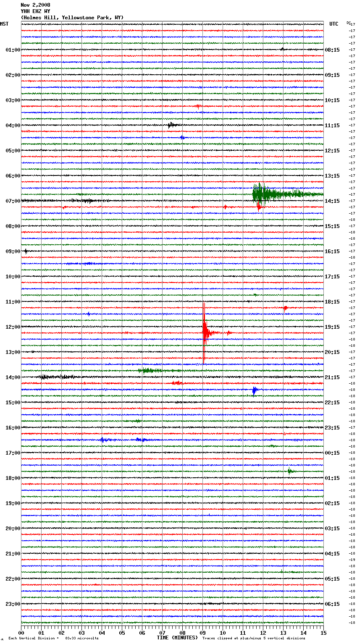Click the '21:15' UTC time label
The image size is (357, 644).
coord(332,377)
